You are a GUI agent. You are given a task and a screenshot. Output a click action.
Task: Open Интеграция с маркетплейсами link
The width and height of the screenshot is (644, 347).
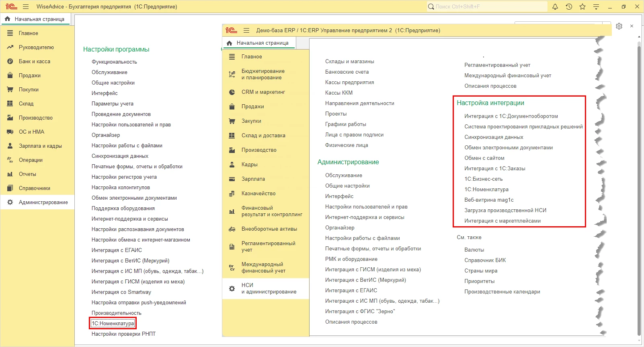pos(502,221)
